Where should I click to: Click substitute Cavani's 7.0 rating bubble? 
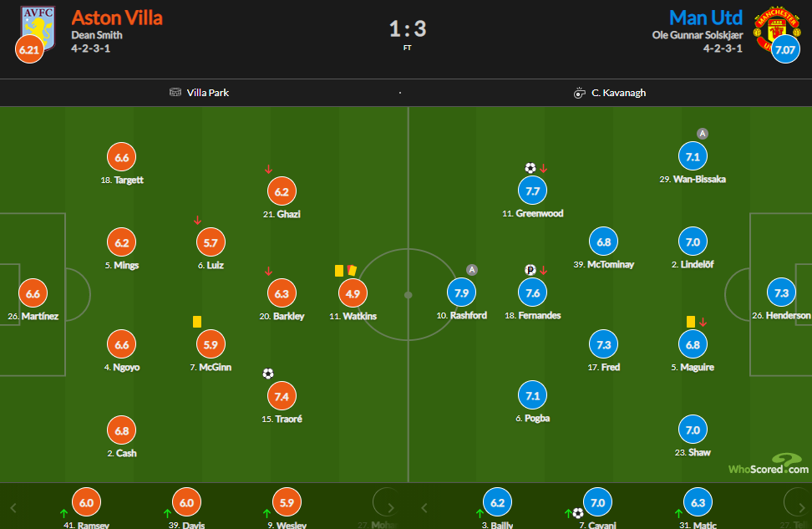597,502
